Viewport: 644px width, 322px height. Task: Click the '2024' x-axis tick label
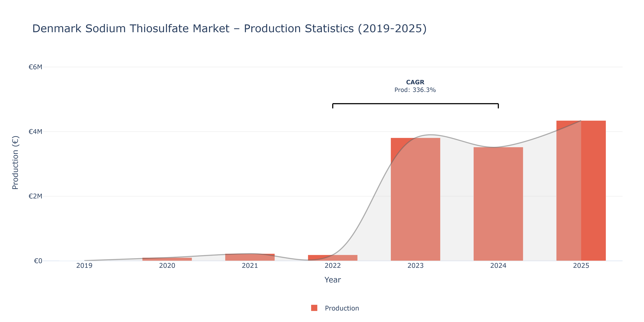point(498,266)
